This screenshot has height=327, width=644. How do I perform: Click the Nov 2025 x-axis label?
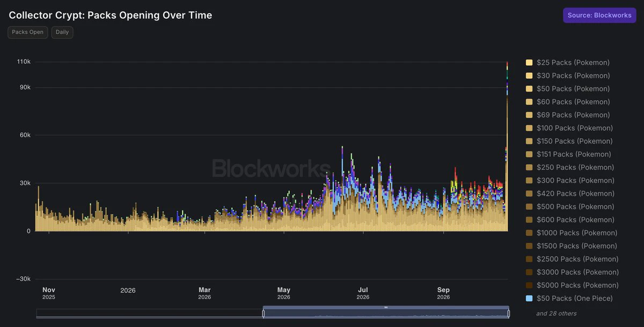tap(49, 293)
